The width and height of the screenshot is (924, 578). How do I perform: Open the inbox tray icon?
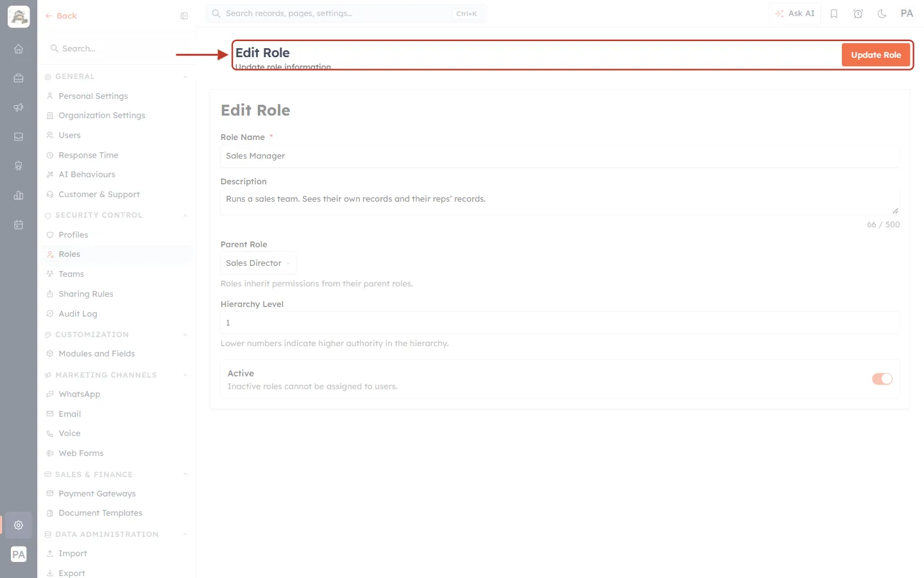(x=19, y=137)
